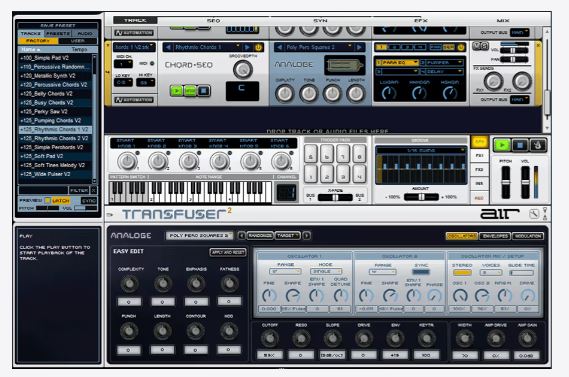Screen dimensions: 569x377
Task: Click trigger pad number 4
Action: point(359,174)
